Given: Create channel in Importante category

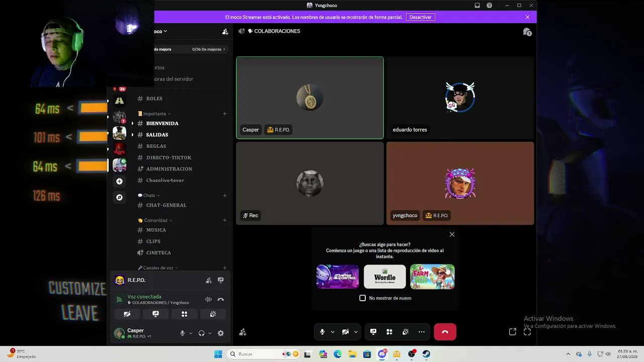Looking at the screenshot, I should [224, 114].
